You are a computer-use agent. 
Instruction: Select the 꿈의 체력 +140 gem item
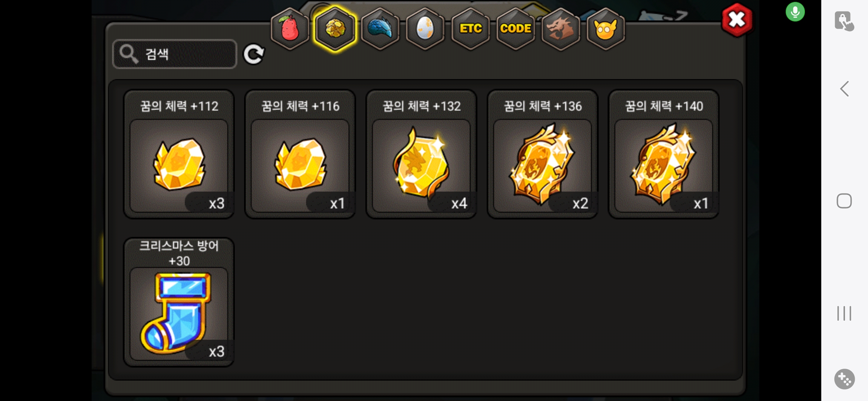tap(664, 154)
